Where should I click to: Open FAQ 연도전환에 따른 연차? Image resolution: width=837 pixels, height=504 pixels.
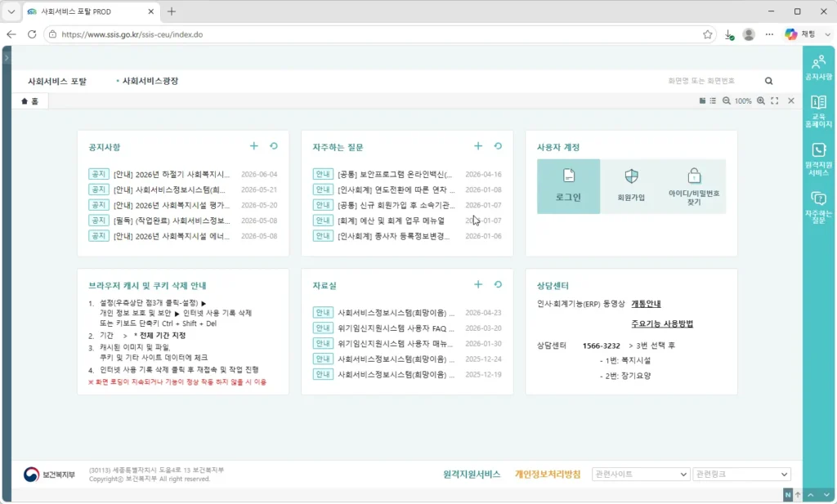[396, 190]
